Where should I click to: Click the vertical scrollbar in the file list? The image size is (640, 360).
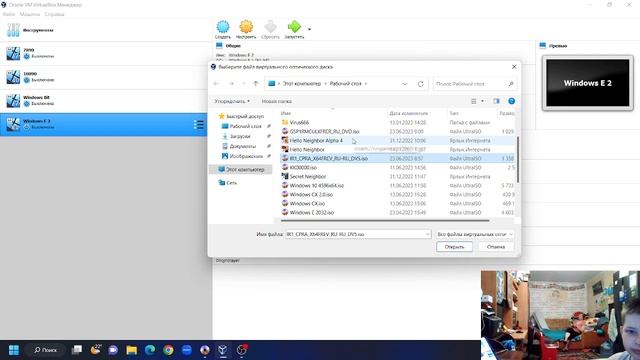pyautogui.click(x=518, y=160)
